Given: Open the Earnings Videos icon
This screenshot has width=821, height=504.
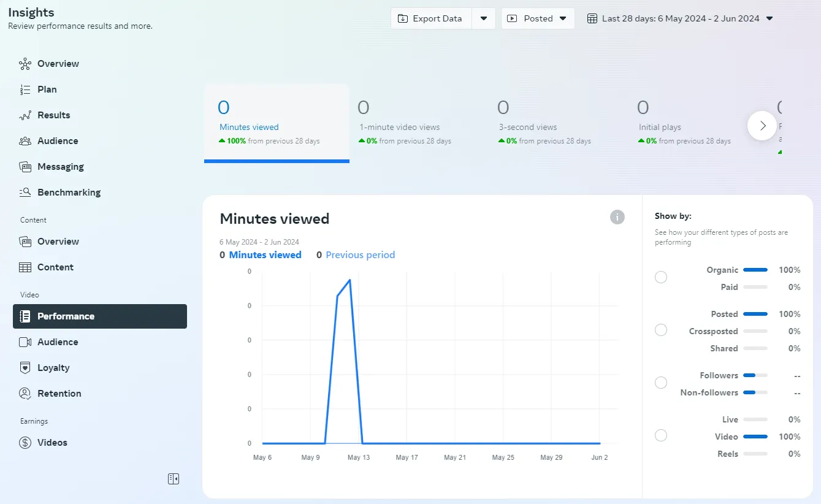Looking at the screenshot, I should [24, 442].
